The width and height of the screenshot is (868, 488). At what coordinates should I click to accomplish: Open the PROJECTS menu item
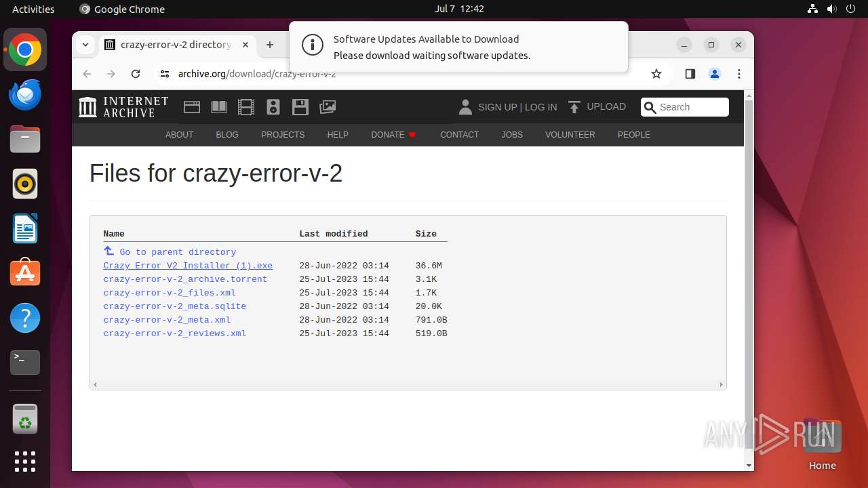pos(283,135)
